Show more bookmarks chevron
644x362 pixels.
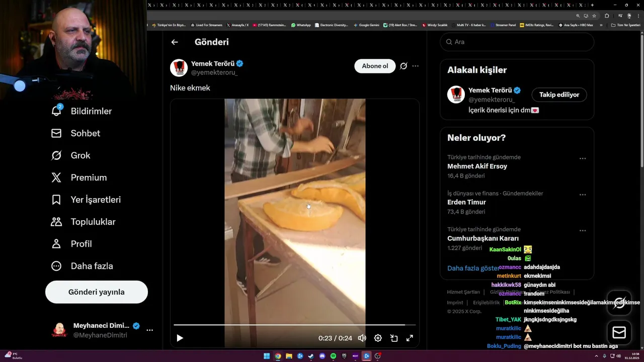pyautogui.click(x=601, y=25)
